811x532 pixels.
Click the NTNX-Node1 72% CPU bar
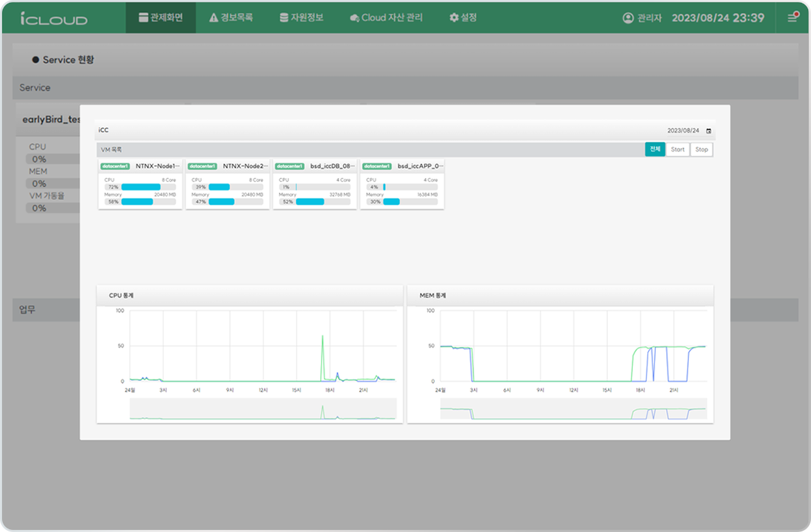[x=140, y=187]
